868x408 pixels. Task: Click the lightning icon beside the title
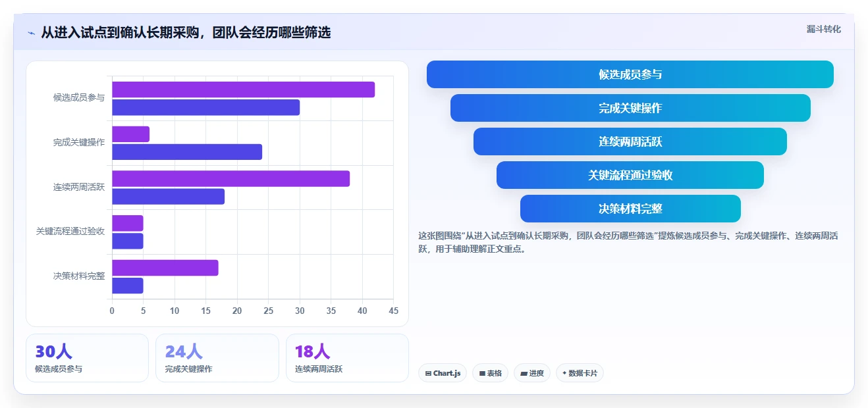31,33
